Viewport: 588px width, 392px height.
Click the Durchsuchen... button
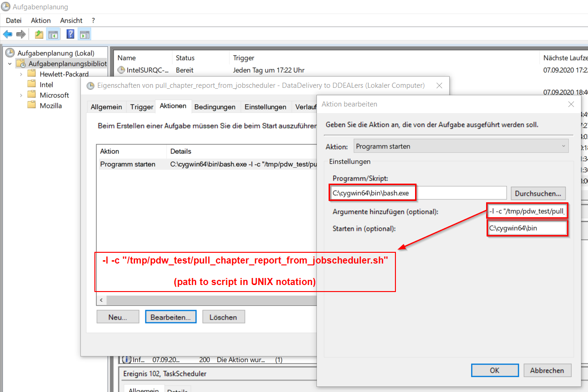(x=538, y=193)
